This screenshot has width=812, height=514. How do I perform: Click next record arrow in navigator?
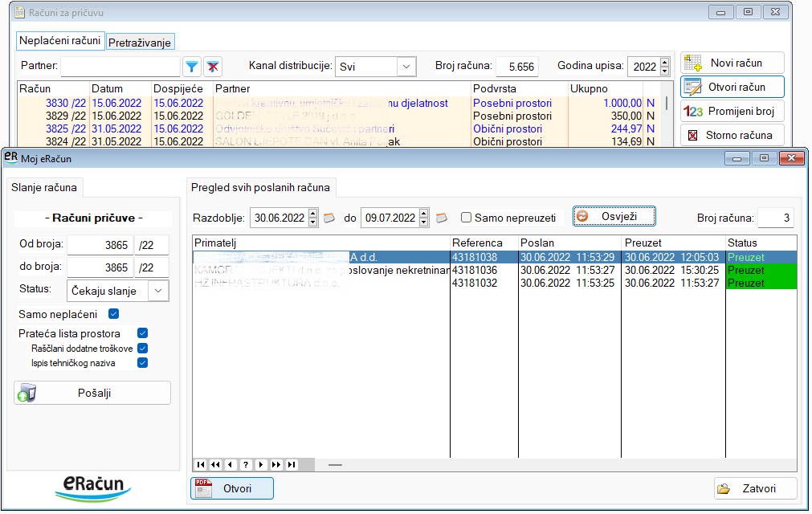click(261, 464)
